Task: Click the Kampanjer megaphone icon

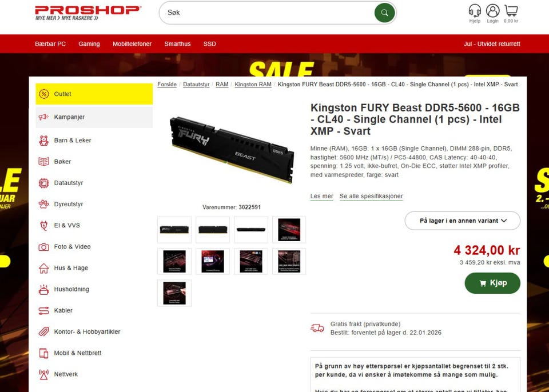Action: [x=44, y=117]
